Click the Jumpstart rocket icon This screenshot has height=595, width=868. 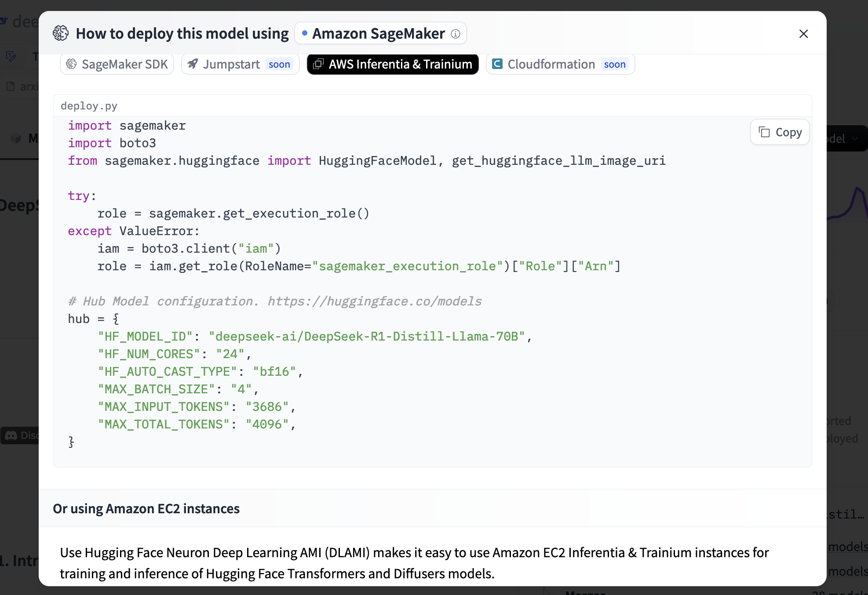[193, 64]
